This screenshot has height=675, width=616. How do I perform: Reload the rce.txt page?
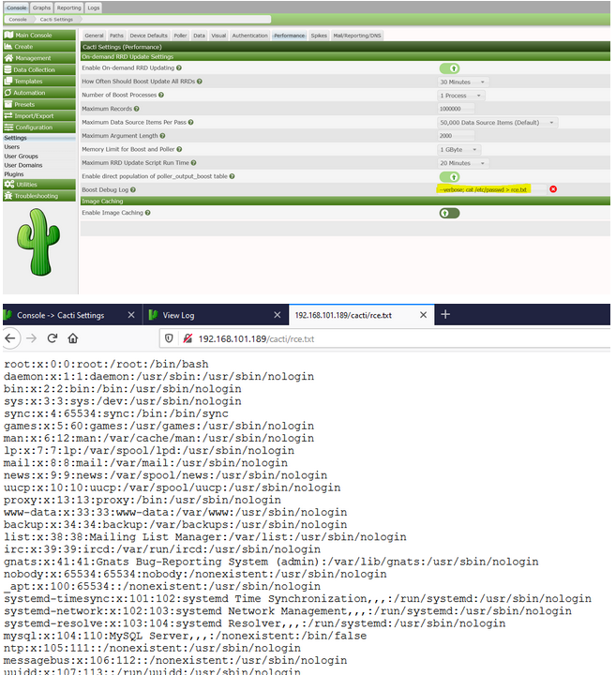53,338
